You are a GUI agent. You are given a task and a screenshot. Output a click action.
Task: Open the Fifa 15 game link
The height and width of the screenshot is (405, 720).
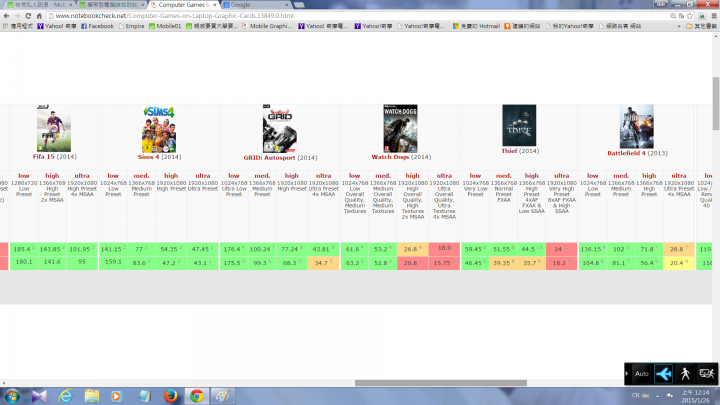[x=44, y=157]
